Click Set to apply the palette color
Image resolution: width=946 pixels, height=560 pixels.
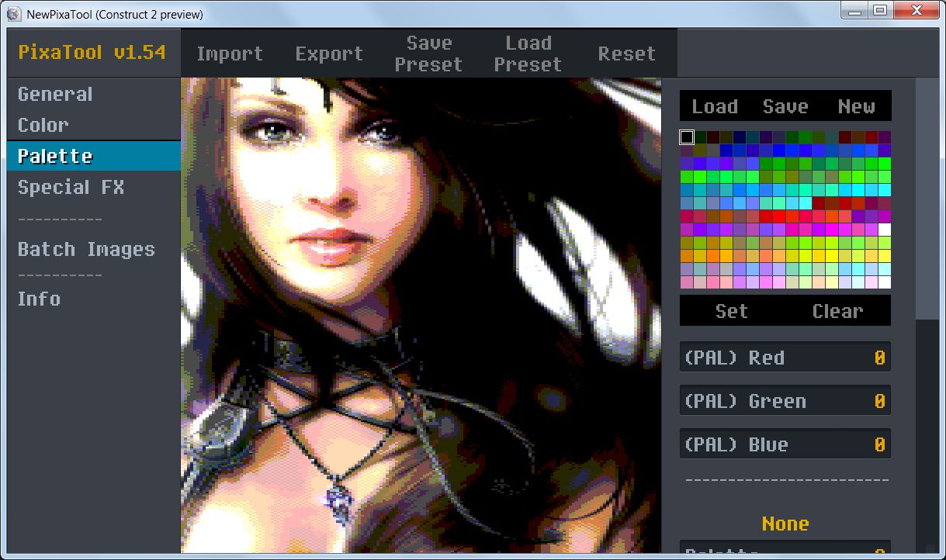[731, 310]
